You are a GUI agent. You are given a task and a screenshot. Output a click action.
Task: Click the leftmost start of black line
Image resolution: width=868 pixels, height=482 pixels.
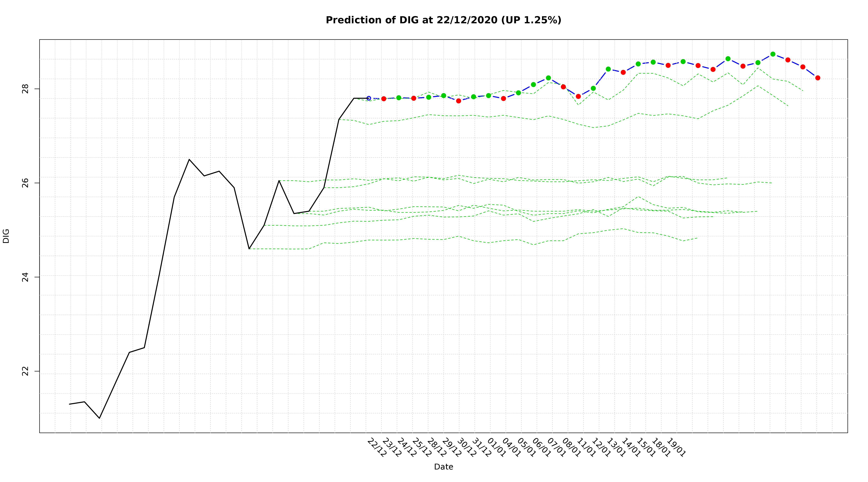[x=69, y=404]
